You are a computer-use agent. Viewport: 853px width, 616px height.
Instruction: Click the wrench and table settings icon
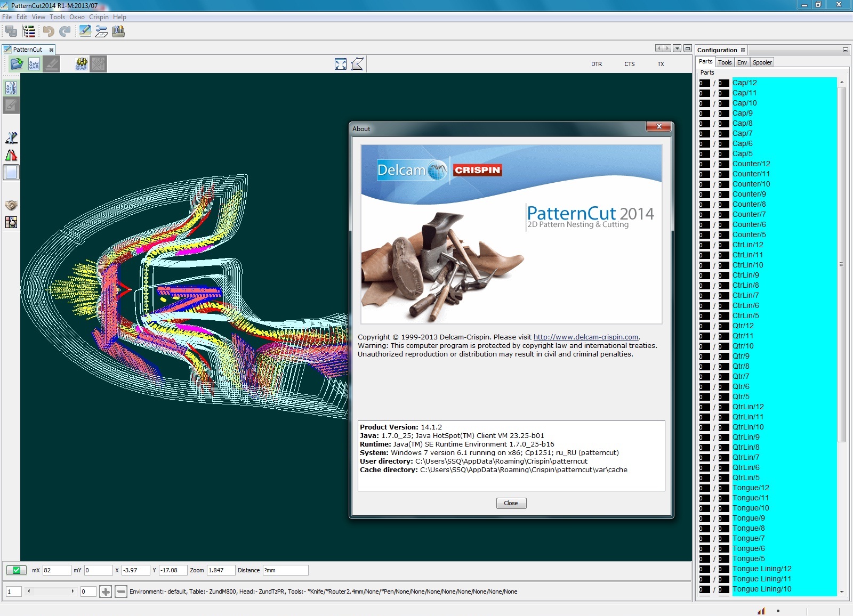coord(101,31)
